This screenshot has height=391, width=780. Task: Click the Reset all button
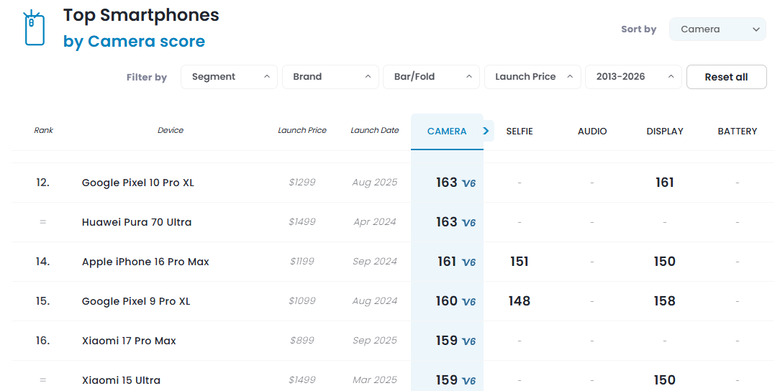pyautogui.click(x=726, y=77)
